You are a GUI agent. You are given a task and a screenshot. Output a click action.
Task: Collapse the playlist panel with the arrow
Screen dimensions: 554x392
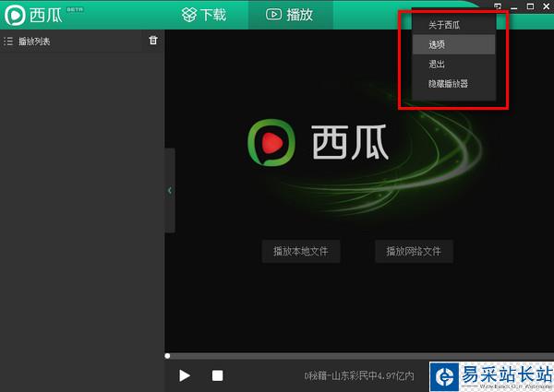(170, 191)
